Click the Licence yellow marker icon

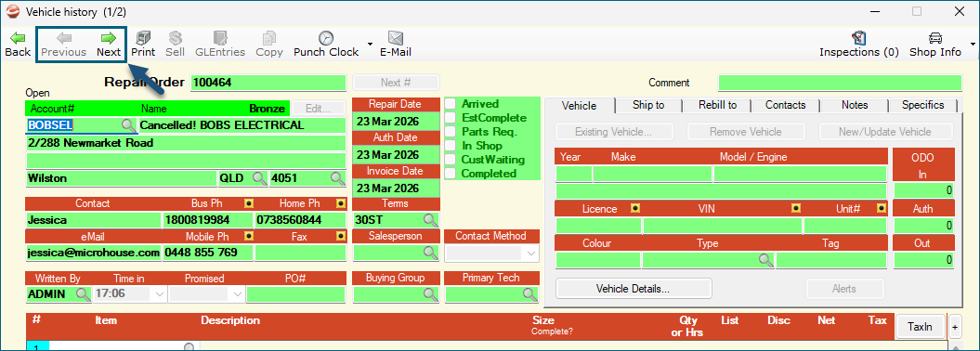635,209
